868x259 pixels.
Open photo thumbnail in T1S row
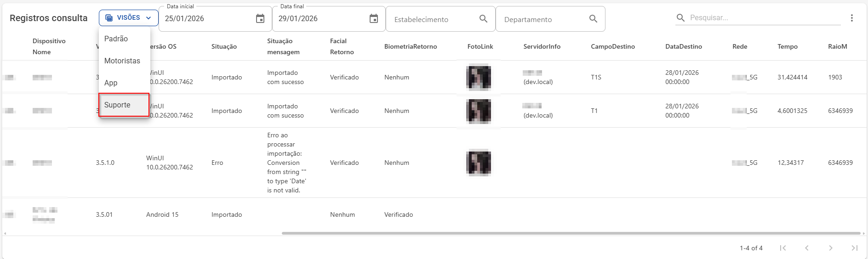[479, 77]
